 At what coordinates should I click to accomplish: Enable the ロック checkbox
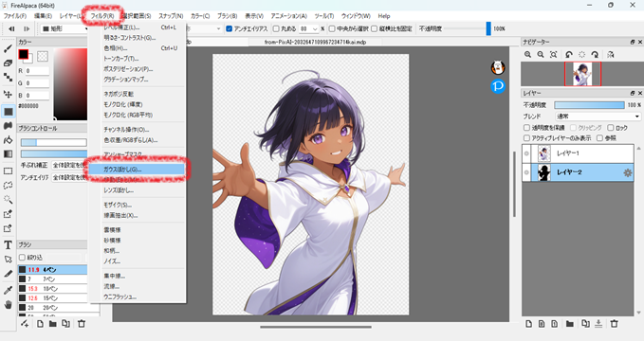(611, 128)
